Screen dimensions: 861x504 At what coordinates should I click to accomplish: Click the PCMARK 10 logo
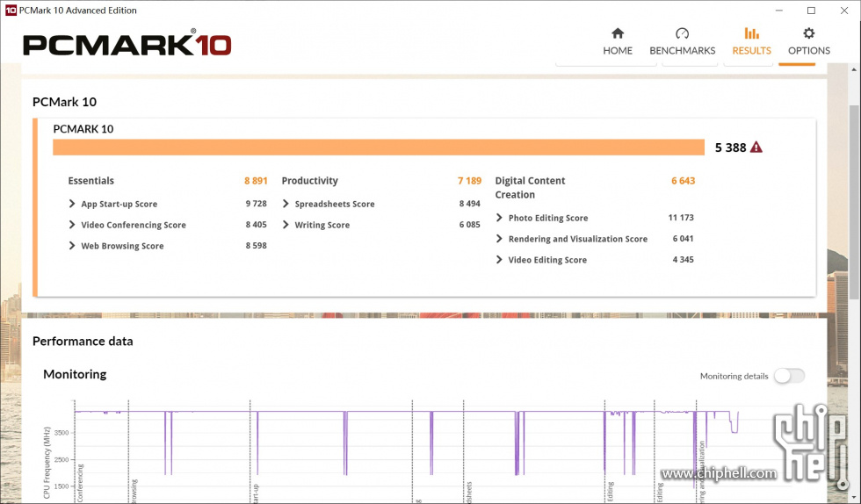coord(127,43)
